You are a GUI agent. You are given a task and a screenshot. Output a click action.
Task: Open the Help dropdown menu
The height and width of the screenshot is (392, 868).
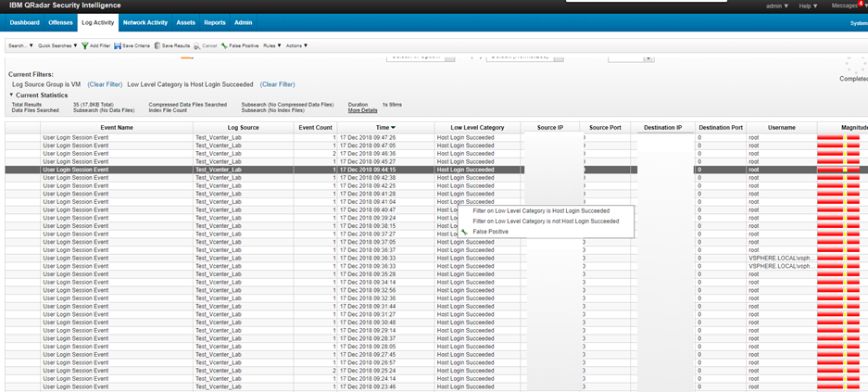coord(808,6)
